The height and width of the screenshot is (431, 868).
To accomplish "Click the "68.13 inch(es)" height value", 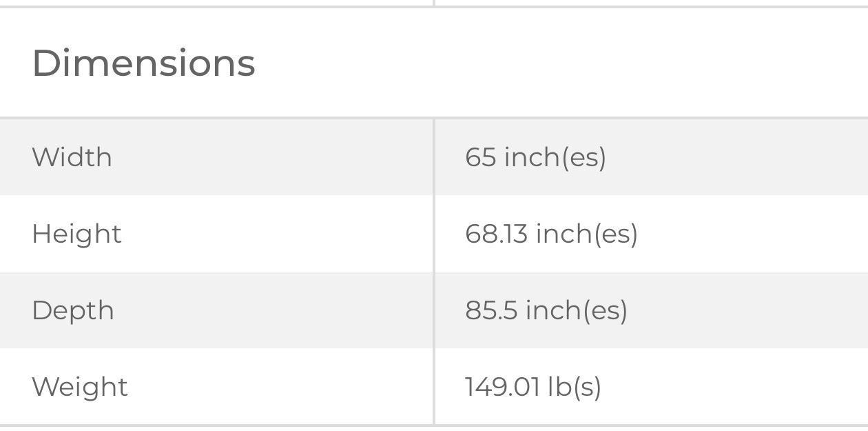I will pos(551,234).
